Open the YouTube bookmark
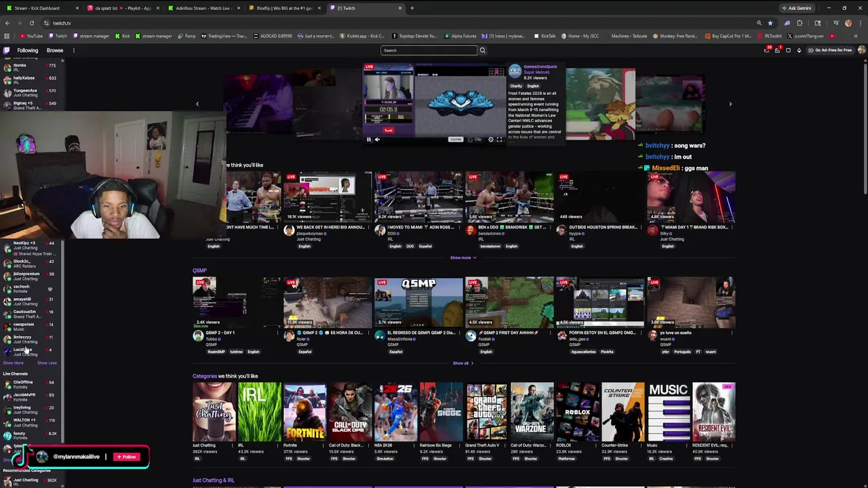The image size is (868, 488). coord(32,36)
